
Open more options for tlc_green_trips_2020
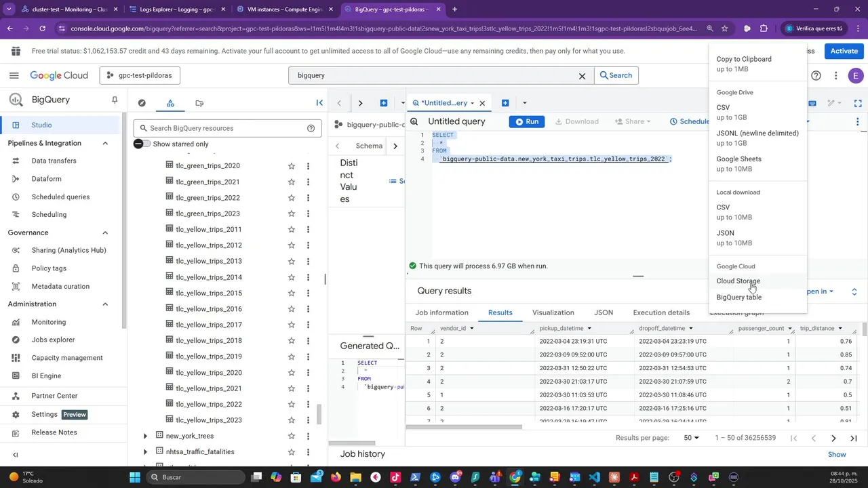pyautogui.click(x=308, y=166)
